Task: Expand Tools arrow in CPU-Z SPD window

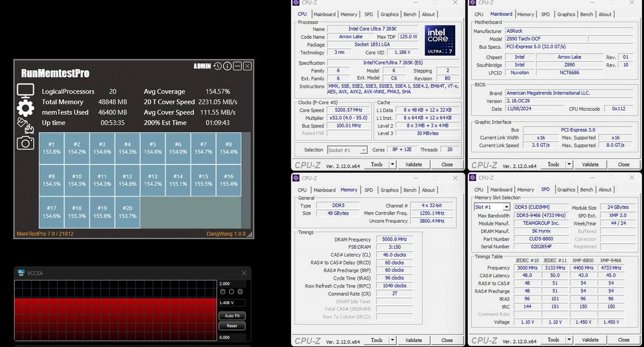Action: coord(569,339)
